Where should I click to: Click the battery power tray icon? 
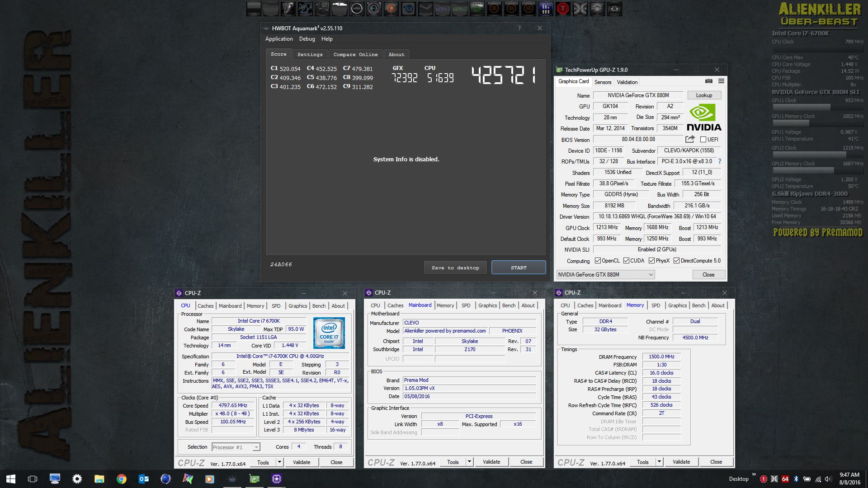pyautogui.click(x=807, y=479)
